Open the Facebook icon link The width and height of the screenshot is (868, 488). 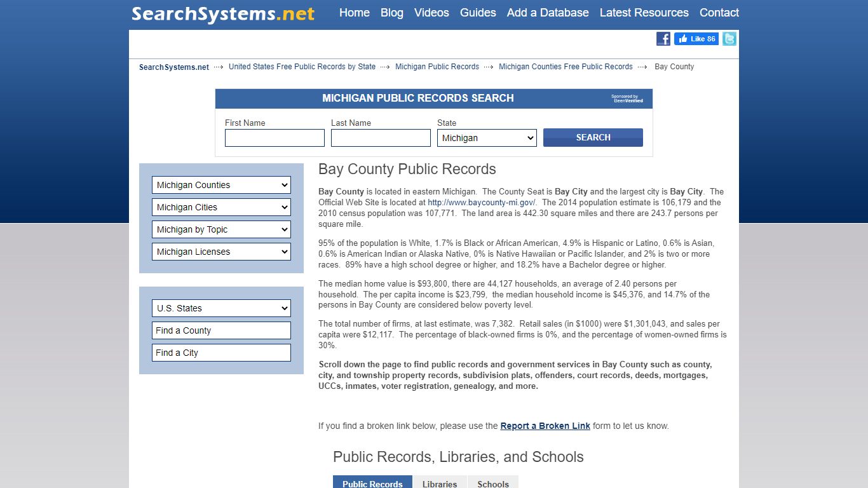pyautogui.click(x=663, y=39)
